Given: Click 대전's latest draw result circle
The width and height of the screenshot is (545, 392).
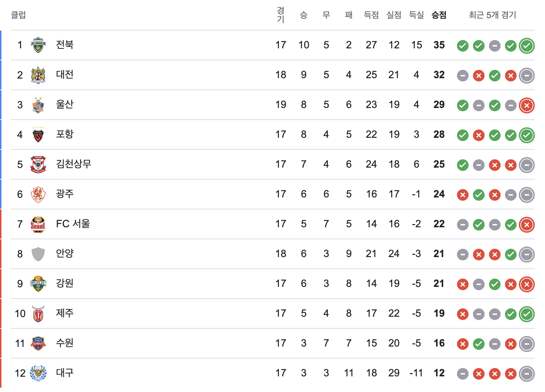Looking at the screenshot, I should click(x=527, y=76).
